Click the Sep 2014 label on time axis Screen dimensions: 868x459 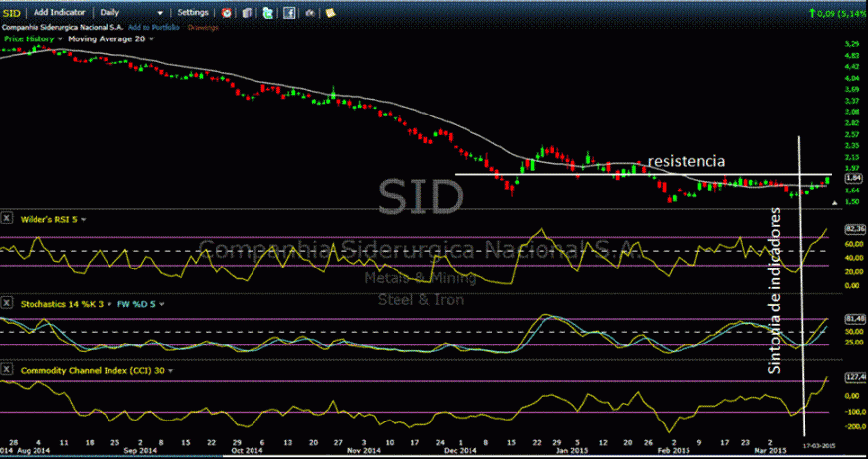[x=143, y=451]
